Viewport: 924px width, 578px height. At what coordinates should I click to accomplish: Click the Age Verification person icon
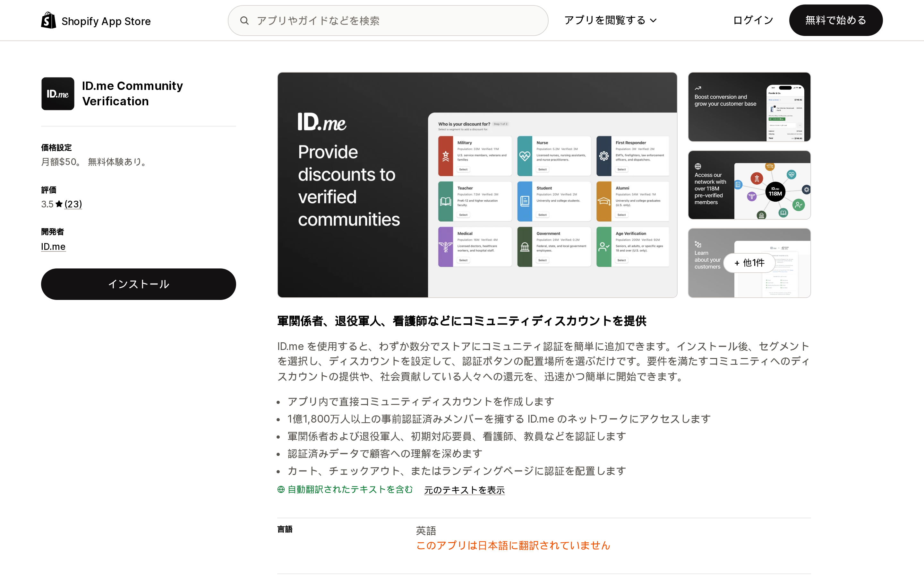(604, 247)
